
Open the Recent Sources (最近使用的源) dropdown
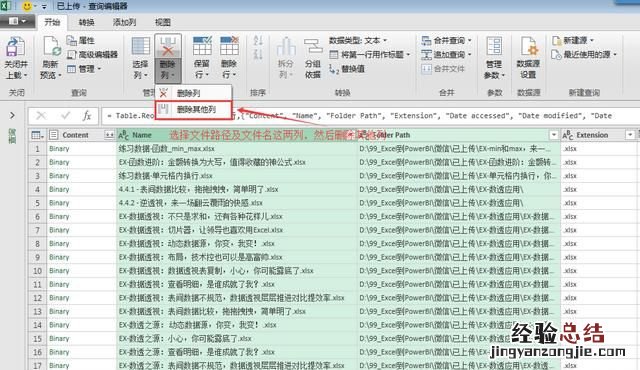pyautogui.click(x=584, y=54)
